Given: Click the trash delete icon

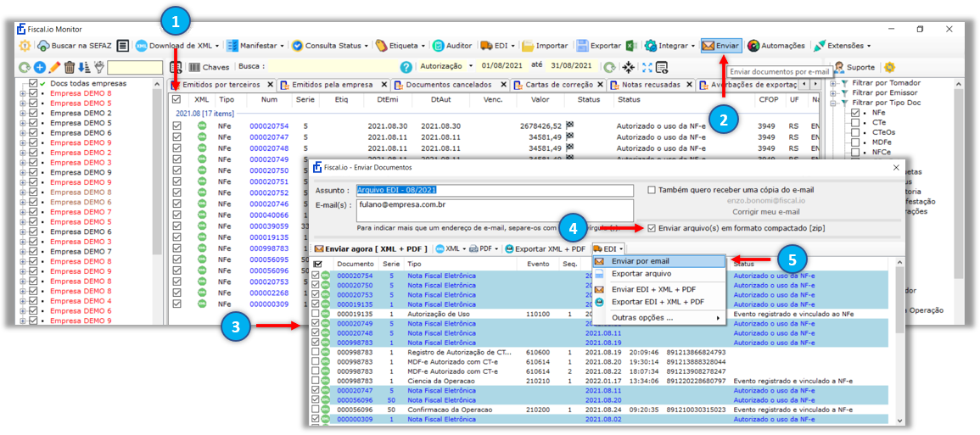Looking at the screenshot, I should point(70,67).
